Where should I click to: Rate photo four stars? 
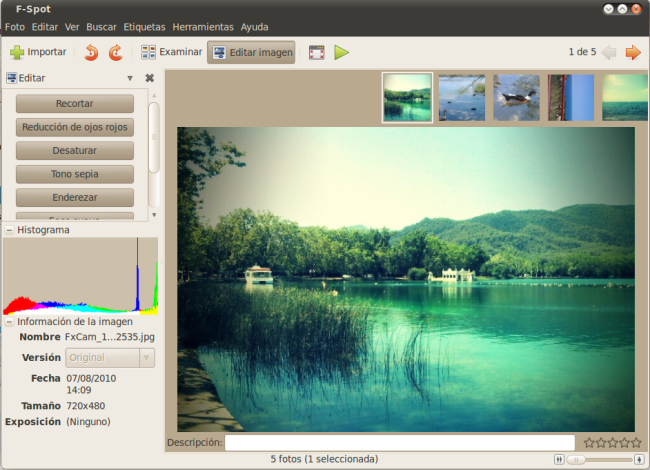click(x=624, y=443)
